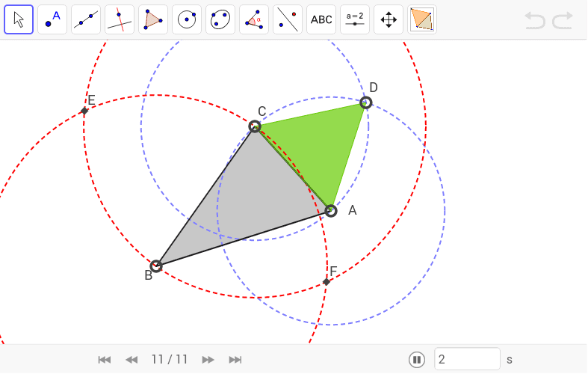Choose Reflect about line tool

(x=288, y=19)
